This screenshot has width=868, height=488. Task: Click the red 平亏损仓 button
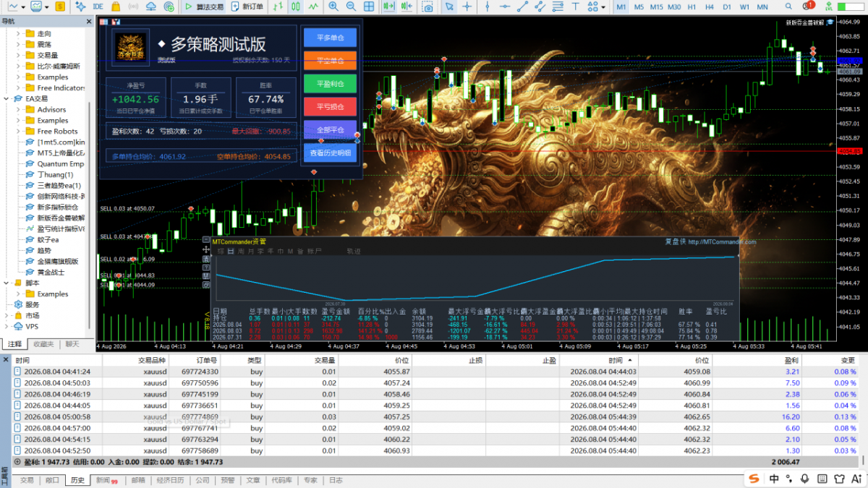pyautogui.click(x=330, y=107)
